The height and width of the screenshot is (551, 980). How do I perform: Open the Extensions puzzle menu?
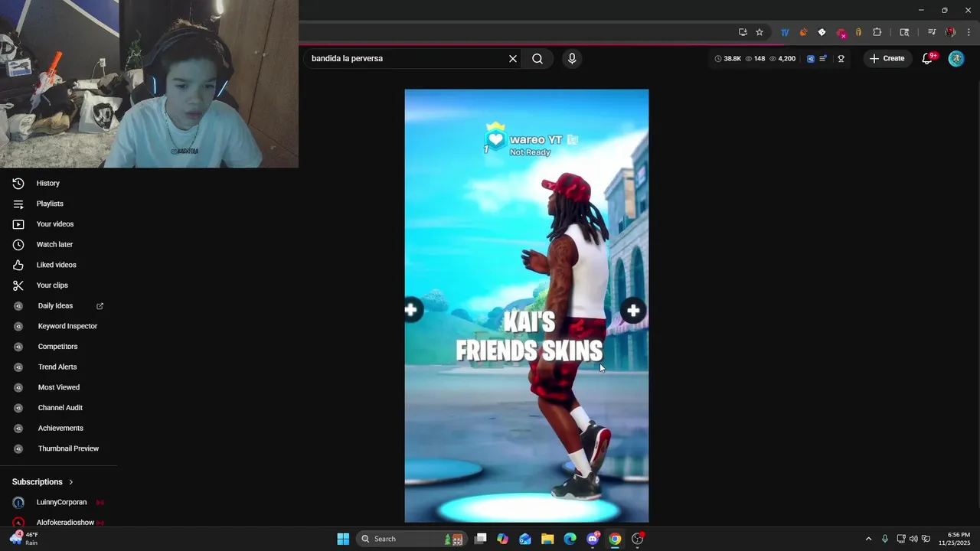[x=877, y=32]
